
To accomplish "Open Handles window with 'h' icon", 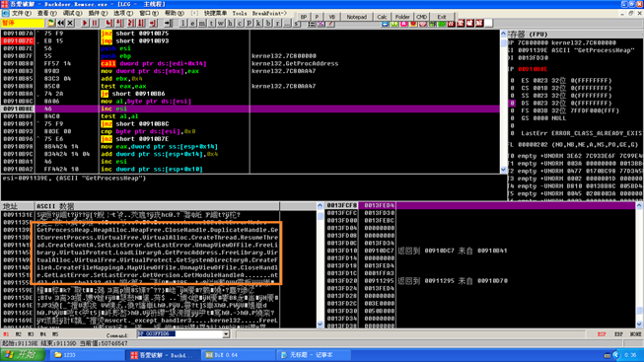I will (230, 23).
